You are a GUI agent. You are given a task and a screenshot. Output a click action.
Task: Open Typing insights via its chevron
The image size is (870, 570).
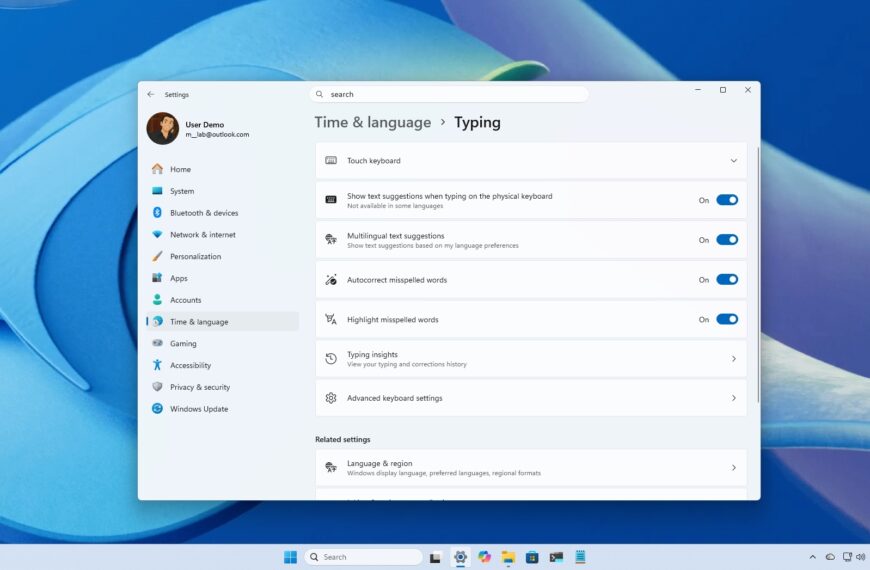point(734,359)
